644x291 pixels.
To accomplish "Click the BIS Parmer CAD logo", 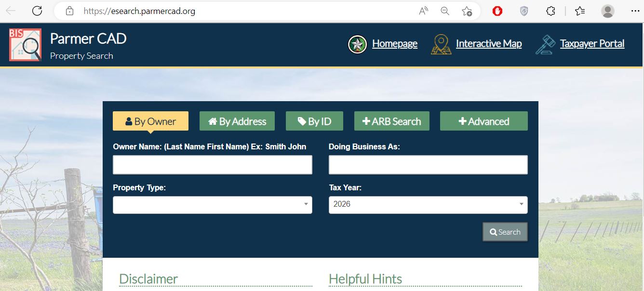I will coord(25,45).
